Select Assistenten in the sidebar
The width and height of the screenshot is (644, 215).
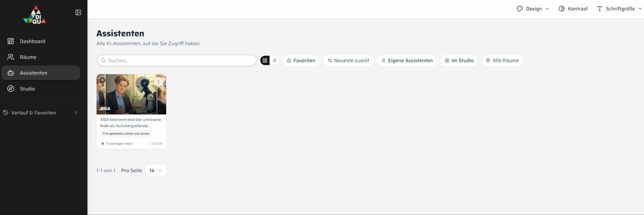41,73
